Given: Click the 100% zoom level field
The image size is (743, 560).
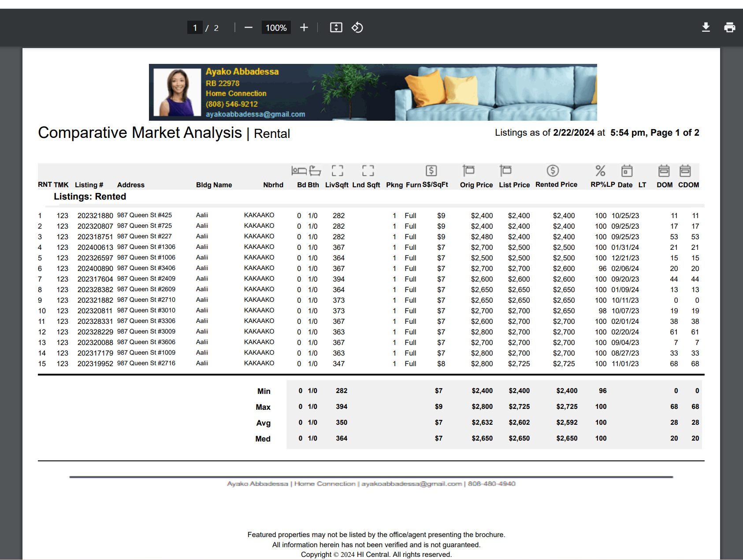Looking at the screenshot, I should click(x=276, y=28).
